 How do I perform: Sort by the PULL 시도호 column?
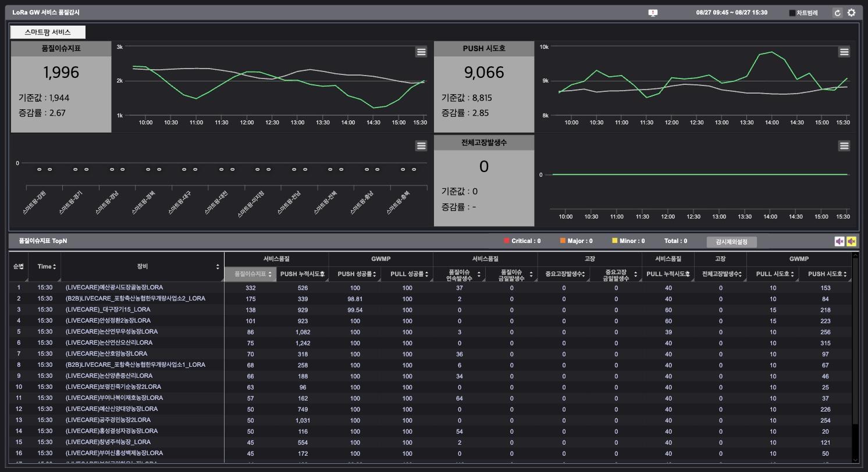click(x=773, y=274)
